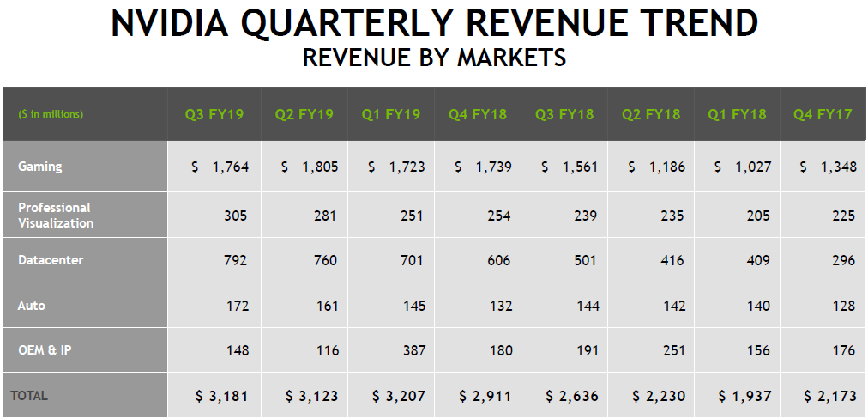Click the Gaming value 1,561
The image size is (868, 419).
click(x=580, y=167)
